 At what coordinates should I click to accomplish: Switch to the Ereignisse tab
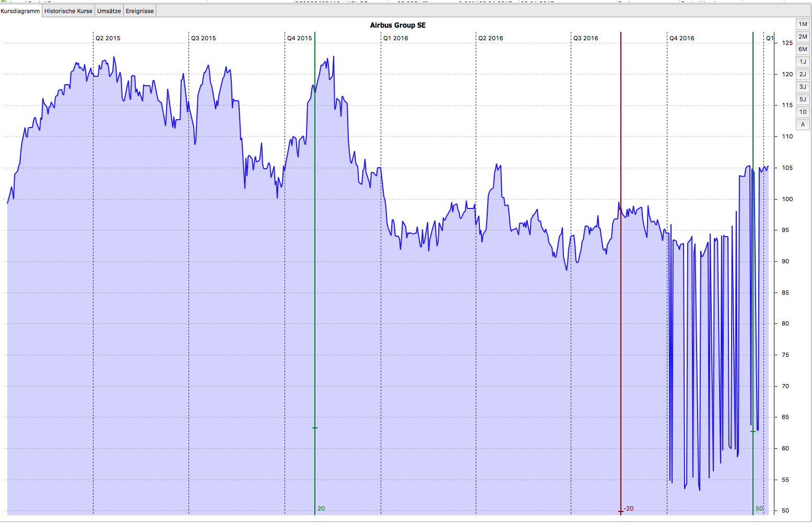[x=140, y=11]
